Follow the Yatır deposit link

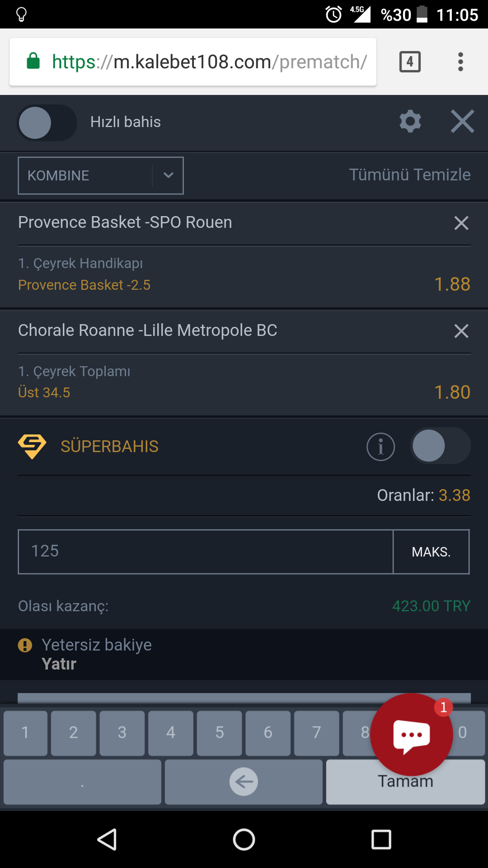[59, 664]
